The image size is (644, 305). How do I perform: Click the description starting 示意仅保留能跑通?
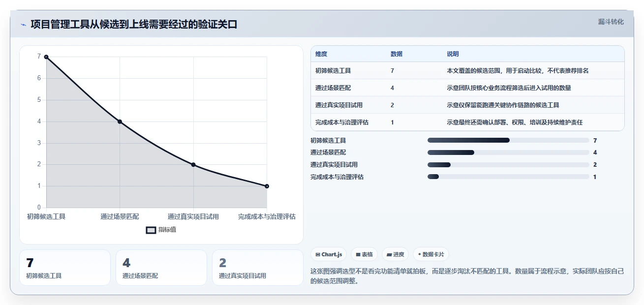pos(503,105)
